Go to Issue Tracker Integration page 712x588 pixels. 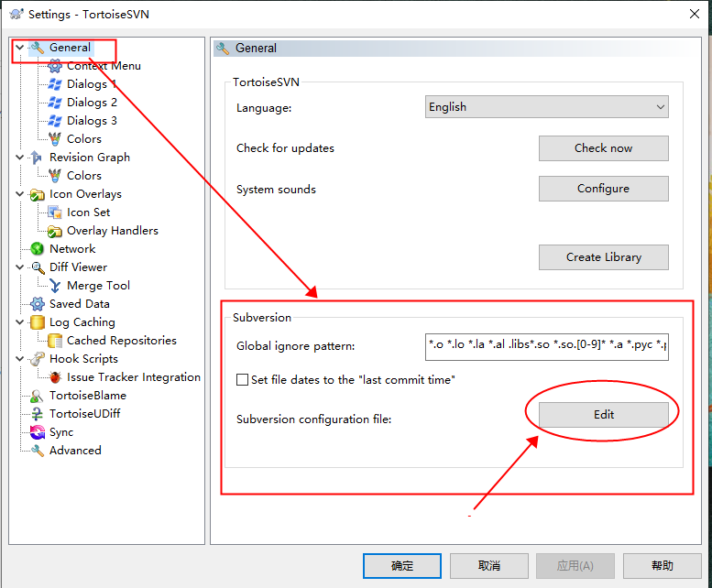(x=134, y=377)
